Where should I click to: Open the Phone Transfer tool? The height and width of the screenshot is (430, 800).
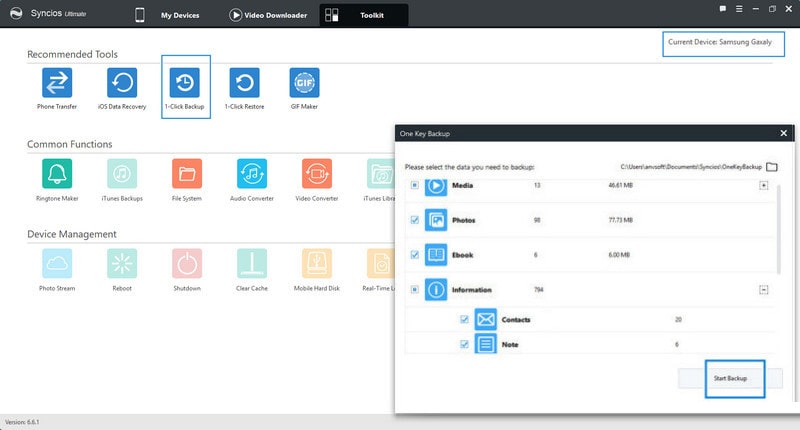tap(57, 83)
